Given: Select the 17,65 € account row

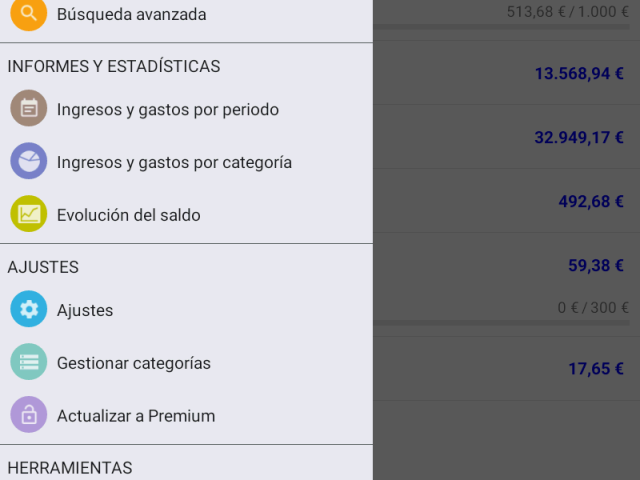Looking at the screenshot, I should point(507,369).
